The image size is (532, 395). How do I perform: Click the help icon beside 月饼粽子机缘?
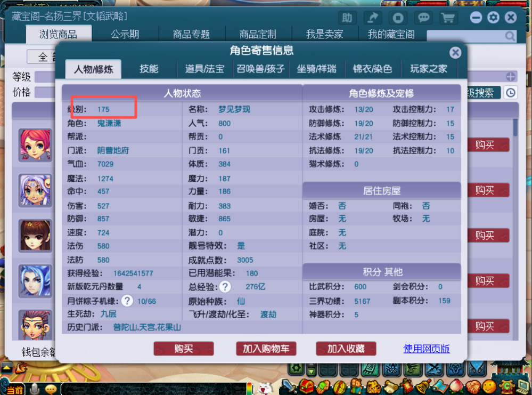click(x=127, y=301)
